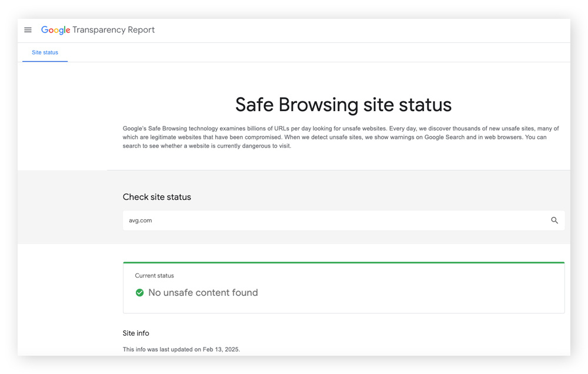Click the green checkmark status icon

pos(139,292)
